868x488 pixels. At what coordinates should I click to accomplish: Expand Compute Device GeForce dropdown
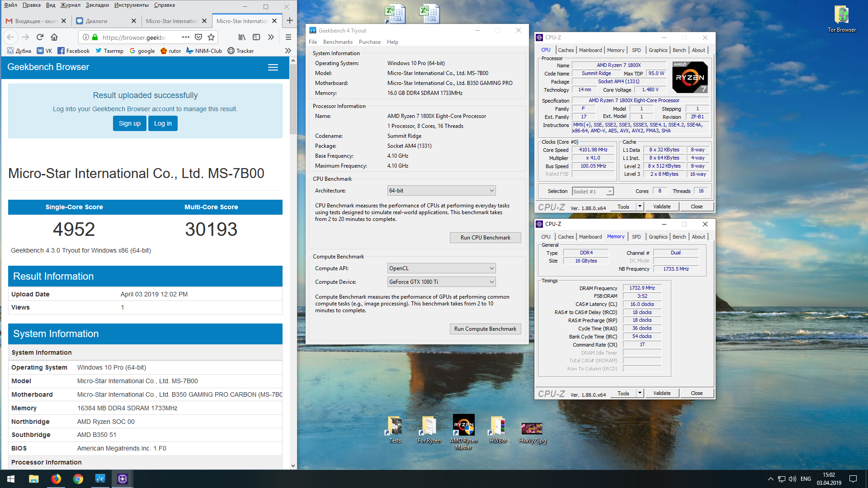[441, 282]
